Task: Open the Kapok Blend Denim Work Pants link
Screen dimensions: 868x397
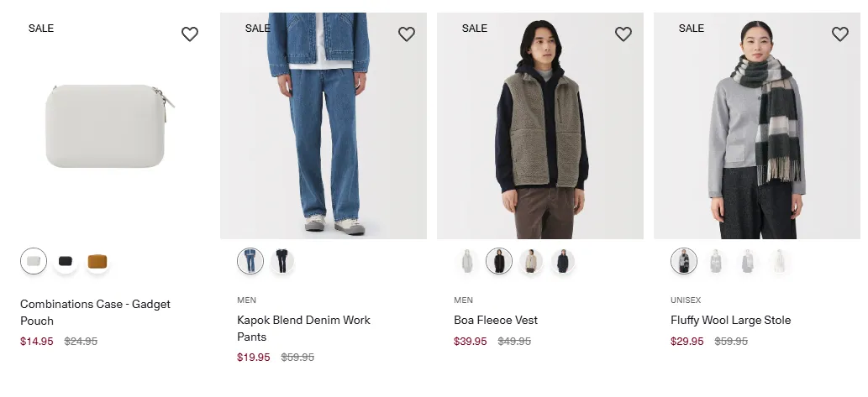Action: (303, 328)
